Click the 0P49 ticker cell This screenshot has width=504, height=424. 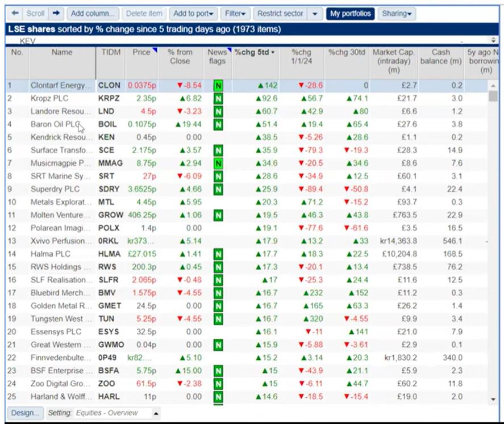(107, 358)
